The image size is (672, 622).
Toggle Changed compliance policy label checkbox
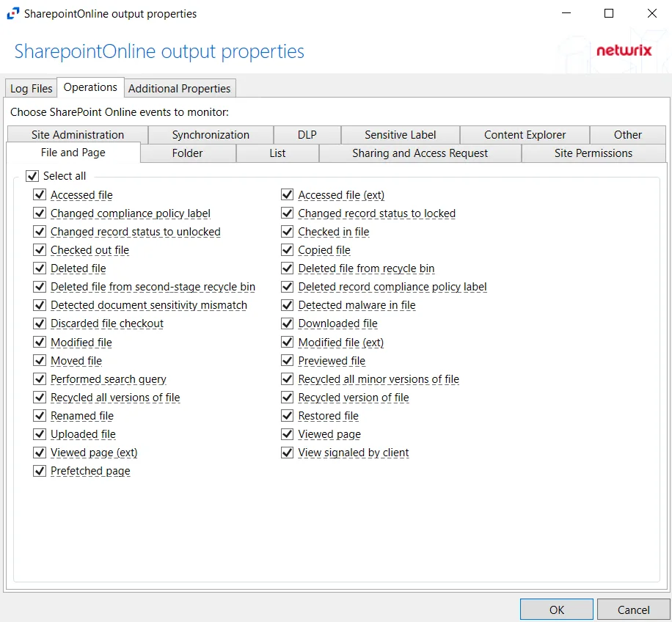[40, 213]
